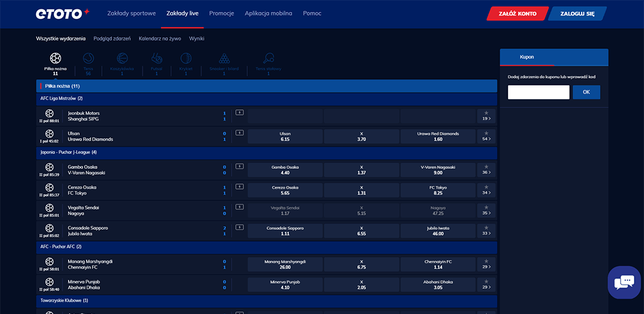Toggle favorite star for Consadole Sapporo match
644x314 pixels.
click(x=486, y=227)
